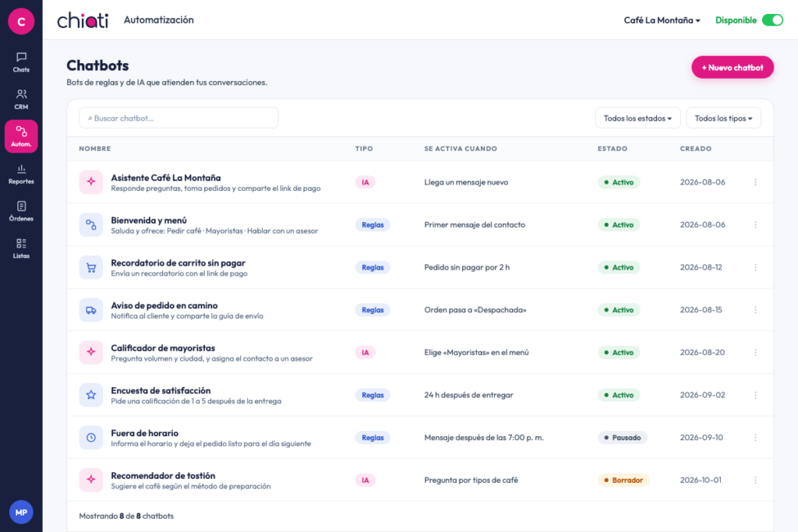Expand the Café La Montaña account dropdown
This screenshot has width=798, height=532.
[662, 20]
